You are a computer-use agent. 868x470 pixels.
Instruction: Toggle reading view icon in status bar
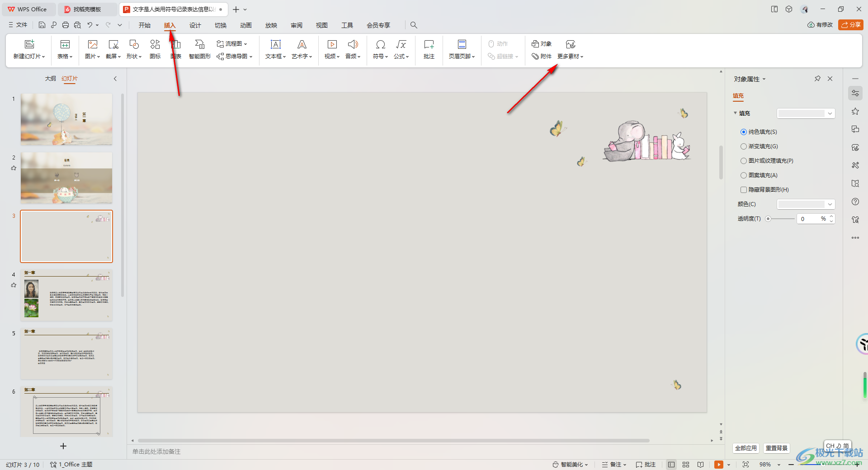pos(700,465)
